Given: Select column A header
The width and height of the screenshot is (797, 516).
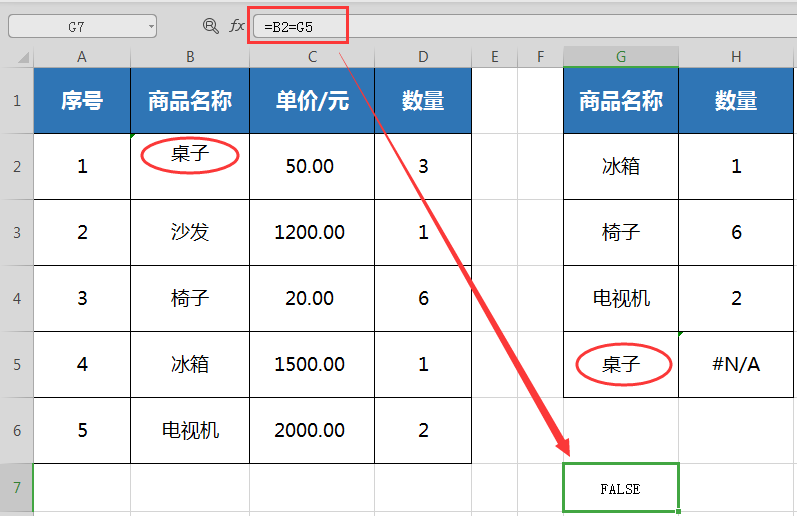Looking at the screenshot, I should coord(82,57).
